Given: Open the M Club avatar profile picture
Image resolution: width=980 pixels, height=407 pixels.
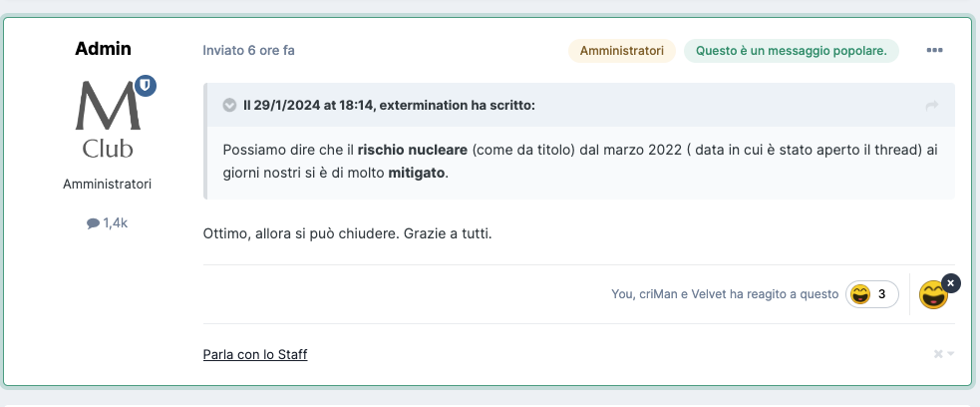Looking at the screenshot, I should 108,119.
